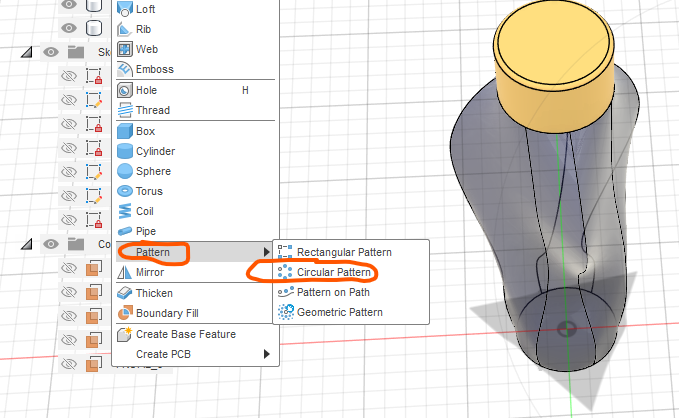This screenshot has height=418, width=679.
Task: Select the Torus primitive icon
Action: tap(125, 191)
